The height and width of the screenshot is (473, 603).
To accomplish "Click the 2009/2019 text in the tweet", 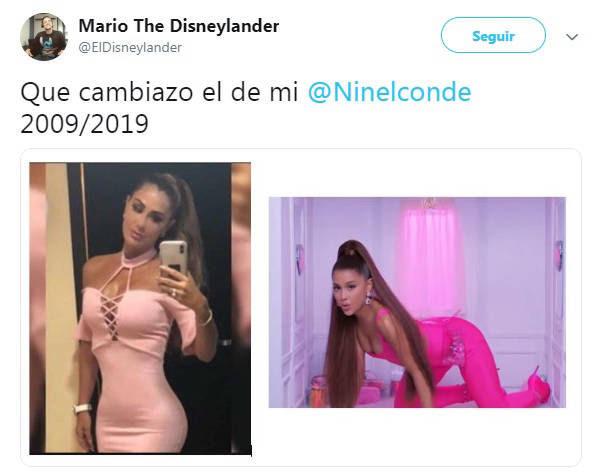I will point(84,124).
